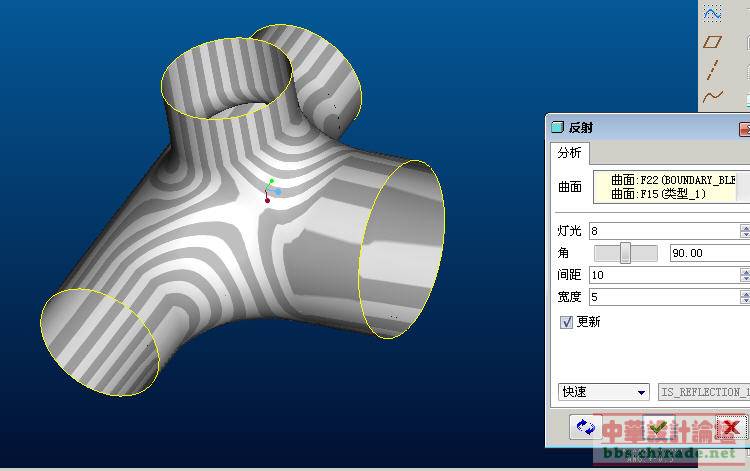The height and width of the screenshot is (471, 750).
Task: Accept analysis with the green checkmark
Action: click(658, 428)
